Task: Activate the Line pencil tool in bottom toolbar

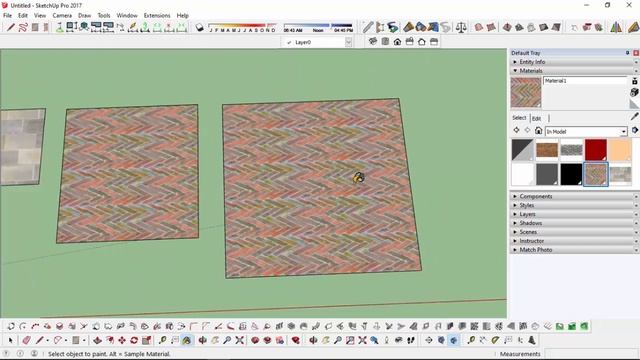Action: (x=40, y=340)
